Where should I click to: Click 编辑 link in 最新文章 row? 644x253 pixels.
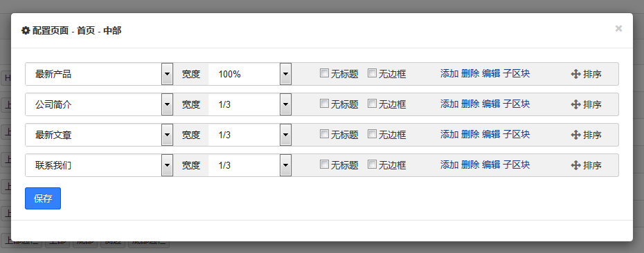pos(491,135)
